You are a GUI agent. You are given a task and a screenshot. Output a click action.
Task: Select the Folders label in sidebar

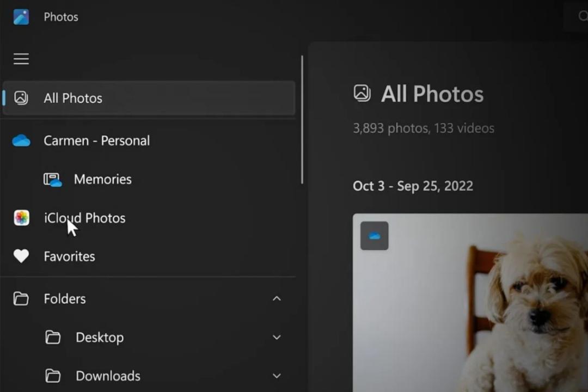tap(64, 299)
